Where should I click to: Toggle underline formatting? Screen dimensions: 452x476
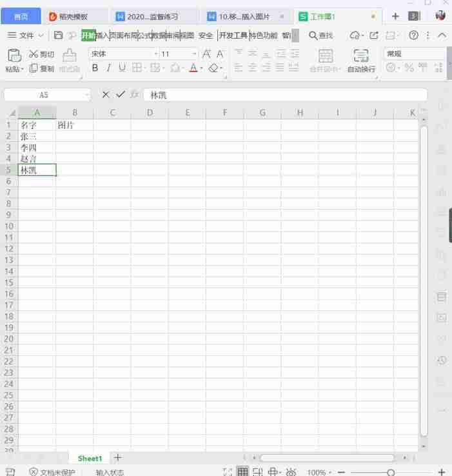[122, 67]
